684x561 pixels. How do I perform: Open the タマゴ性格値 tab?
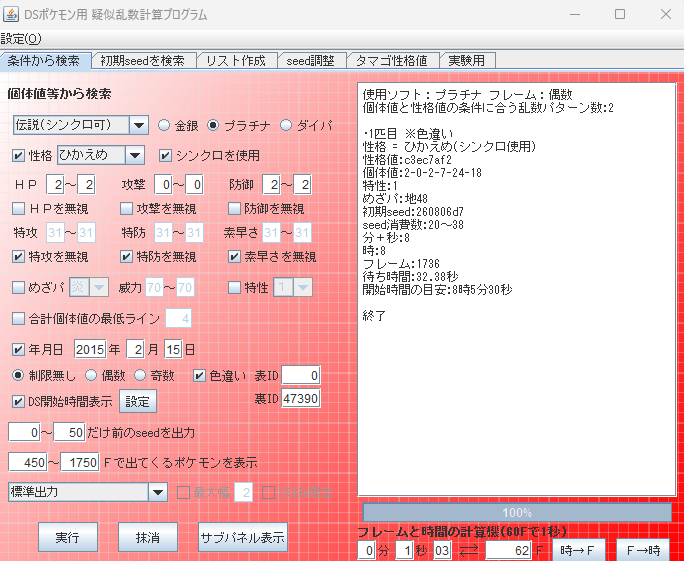point(392,61)
